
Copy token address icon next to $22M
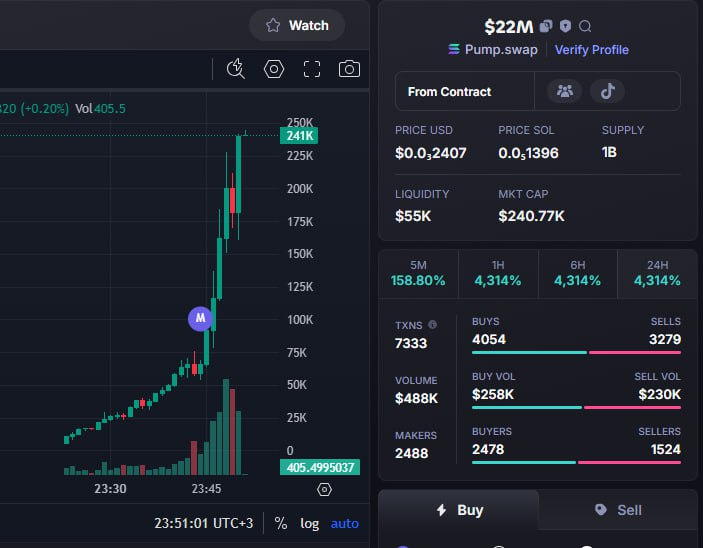click(546, 26)
